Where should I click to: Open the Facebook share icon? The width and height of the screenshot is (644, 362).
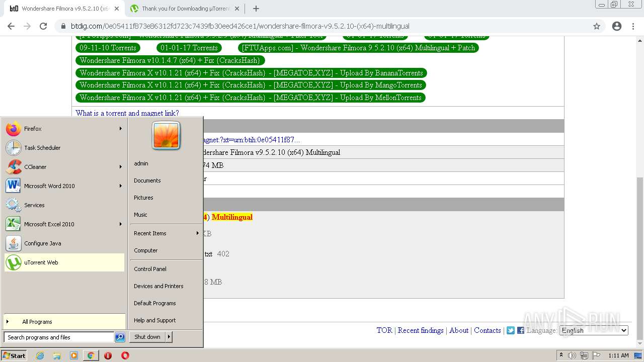click(521, 330)
